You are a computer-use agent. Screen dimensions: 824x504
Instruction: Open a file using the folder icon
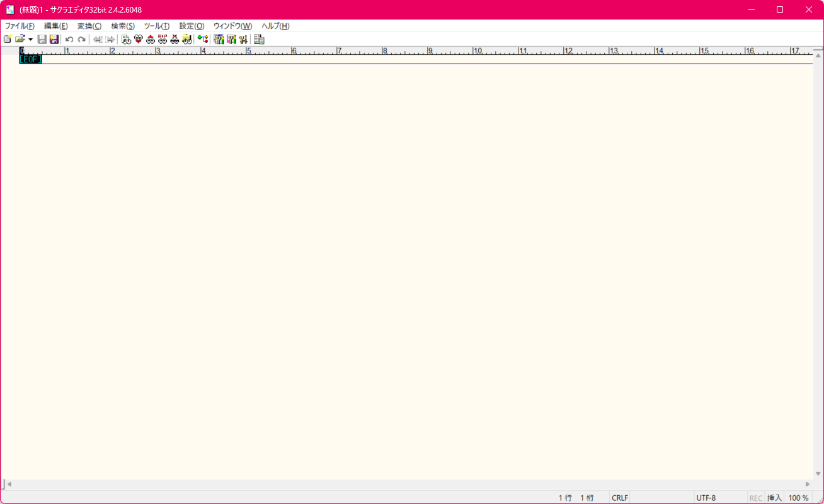(20, 39)
